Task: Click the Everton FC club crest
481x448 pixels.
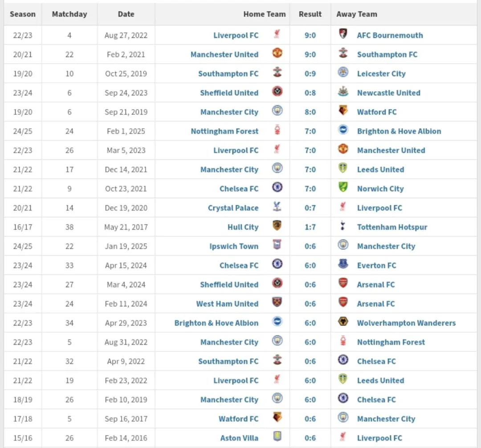Action: pyautogui.click(x=342, y=264)
